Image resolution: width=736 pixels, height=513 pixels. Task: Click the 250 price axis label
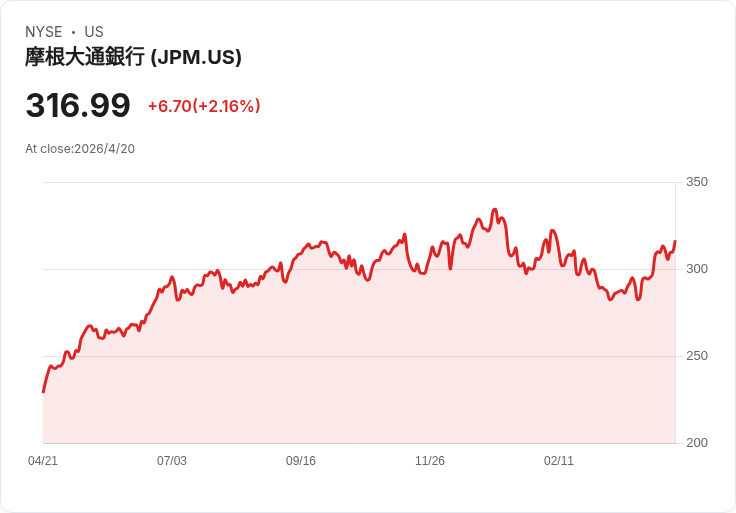click(697, 356)
